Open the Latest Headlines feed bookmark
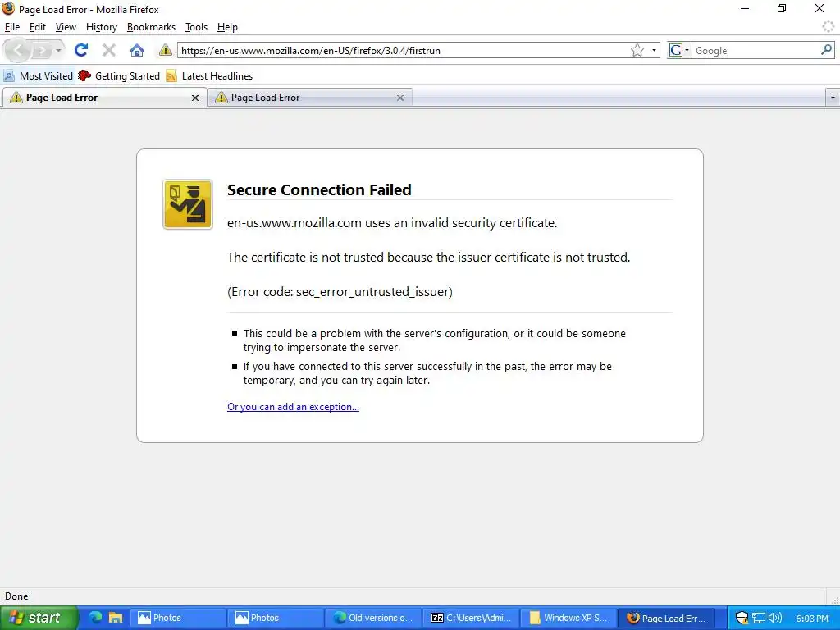This screenshot has height=630, width=840. [209, 76]
